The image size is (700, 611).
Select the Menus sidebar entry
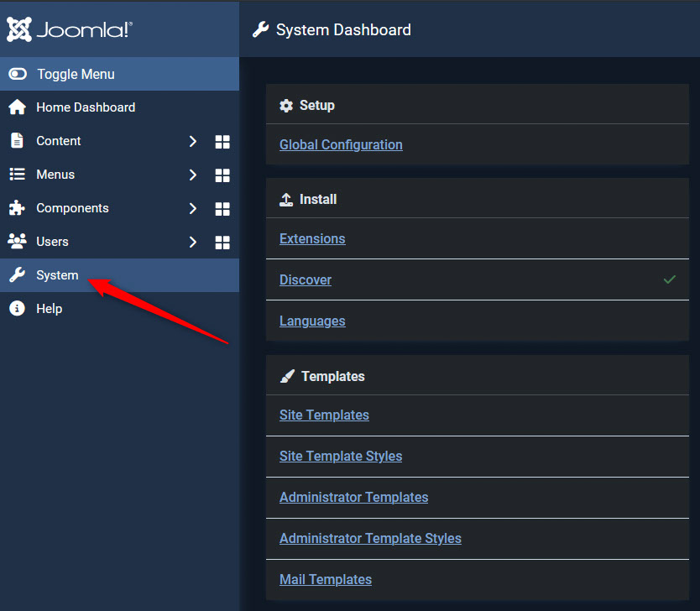pyautogui.click(x=53, y=175)
